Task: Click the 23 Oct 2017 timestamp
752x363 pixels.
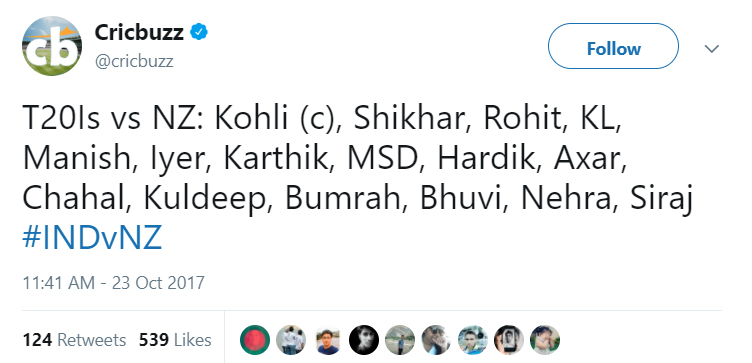Action: click(114, 282)
